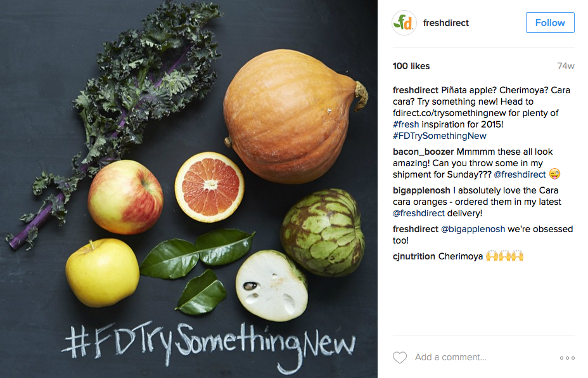The height and width of the screenshot is (378, 588).
Task: Open the three-dot more options menu
Action: (567, 358)
